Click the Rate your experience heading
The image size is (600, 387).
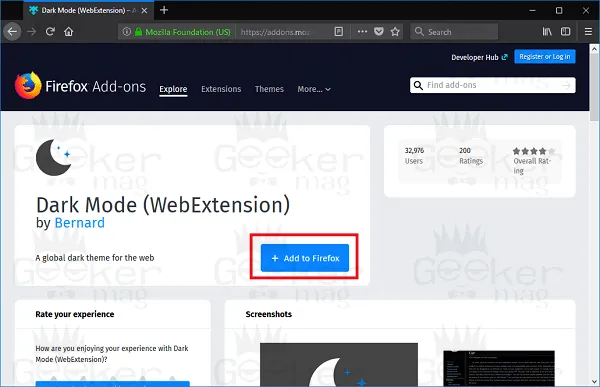[75, 314]
